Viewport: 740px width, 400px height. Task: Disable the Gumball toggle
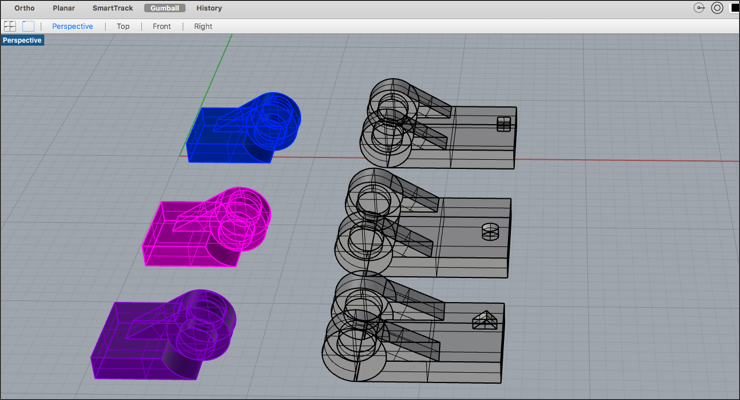[x=165, y=8]
